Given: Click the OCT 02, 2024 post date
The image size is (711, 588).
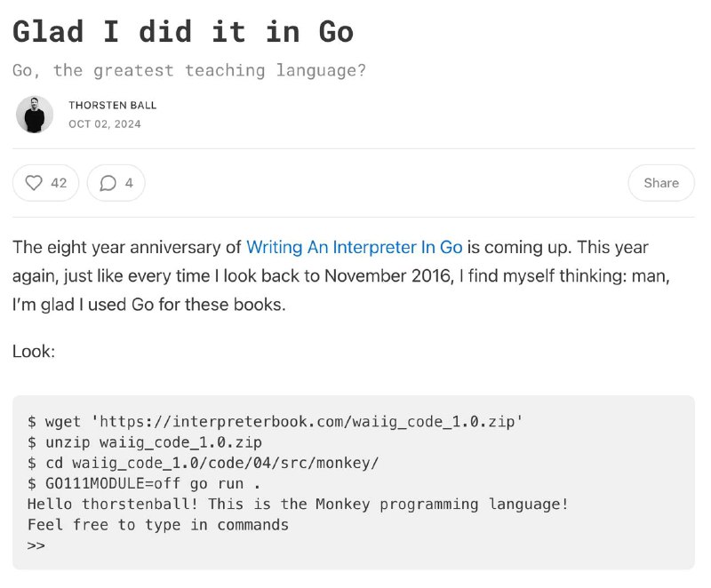Looking at the screenshot, I should tap(105, 124).
